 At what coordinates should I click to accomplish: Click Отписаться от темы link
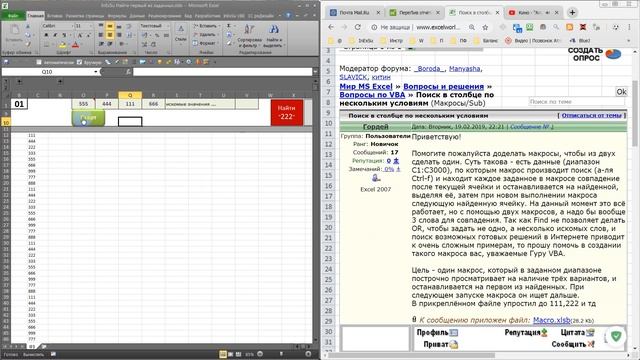click(x=591, y=116)
